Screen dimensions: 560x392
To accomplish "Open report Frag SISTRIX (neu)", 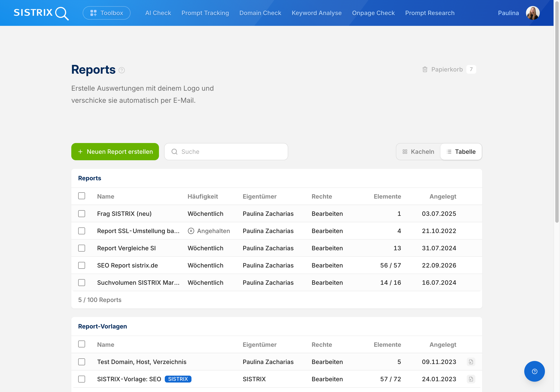I will [124, 214].
